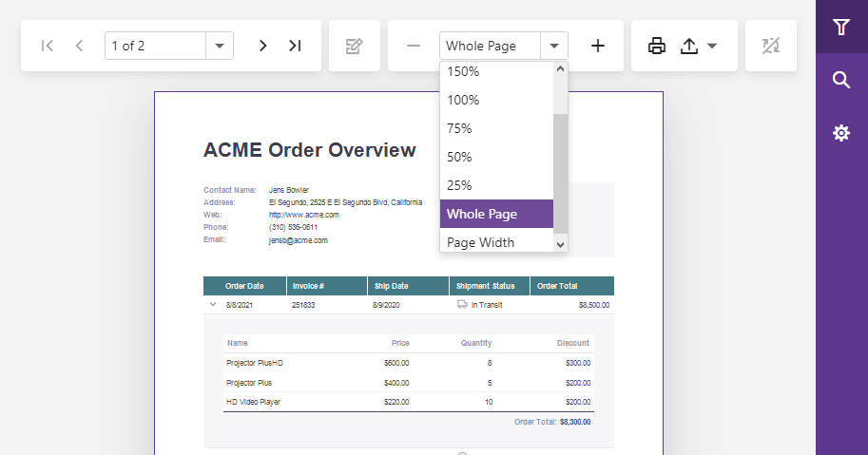Print the report
The width and height of the screenshot is (868, 455).
pos(657,46)
